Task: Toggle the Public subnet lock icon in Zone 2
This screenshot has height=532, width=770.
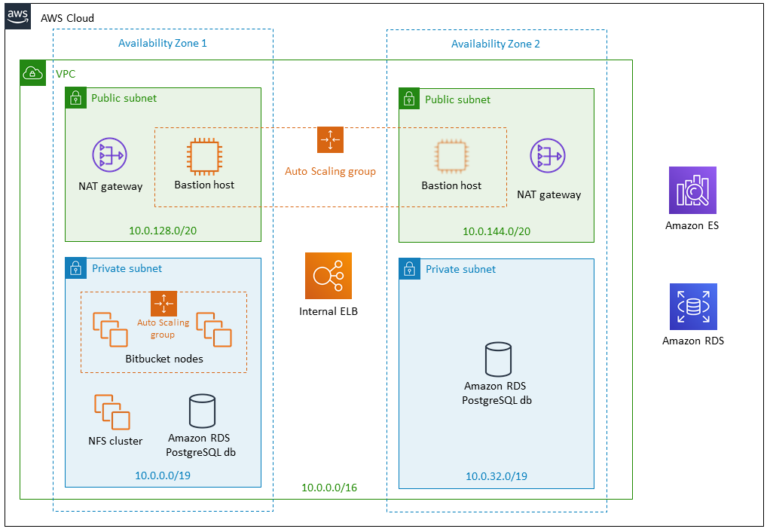Action: 408,98
